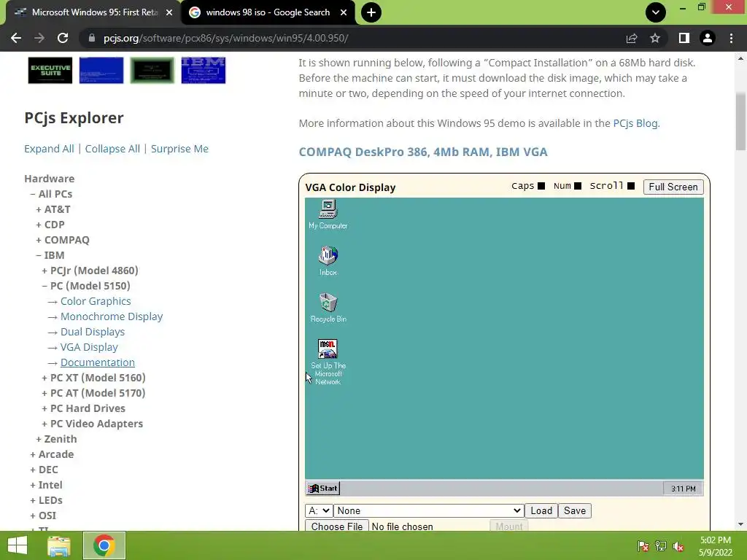Expand the DEC node
747x560 pixels.
44,470
